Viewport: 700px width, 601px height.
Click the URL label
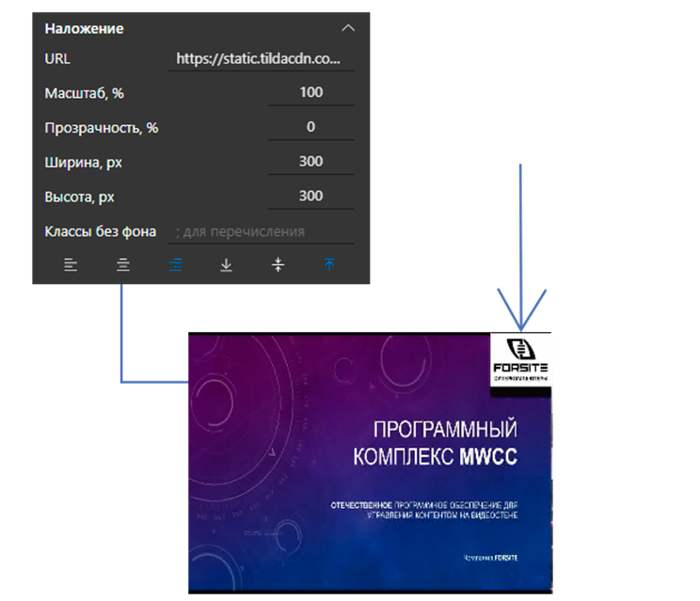pyautogui.click(x=57, y=59)
